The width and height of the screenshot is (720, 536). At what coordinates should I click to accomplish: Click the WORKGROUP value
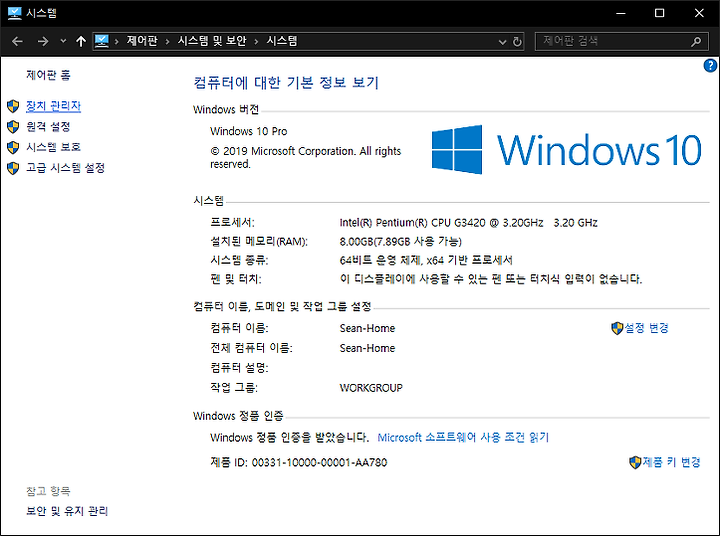[x=371, y=388]
